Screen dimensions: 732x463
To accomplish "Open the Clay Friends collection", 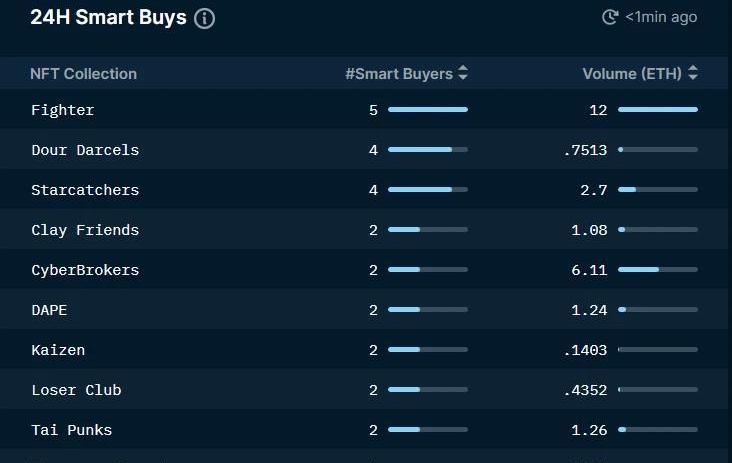I will click(85, 230).
